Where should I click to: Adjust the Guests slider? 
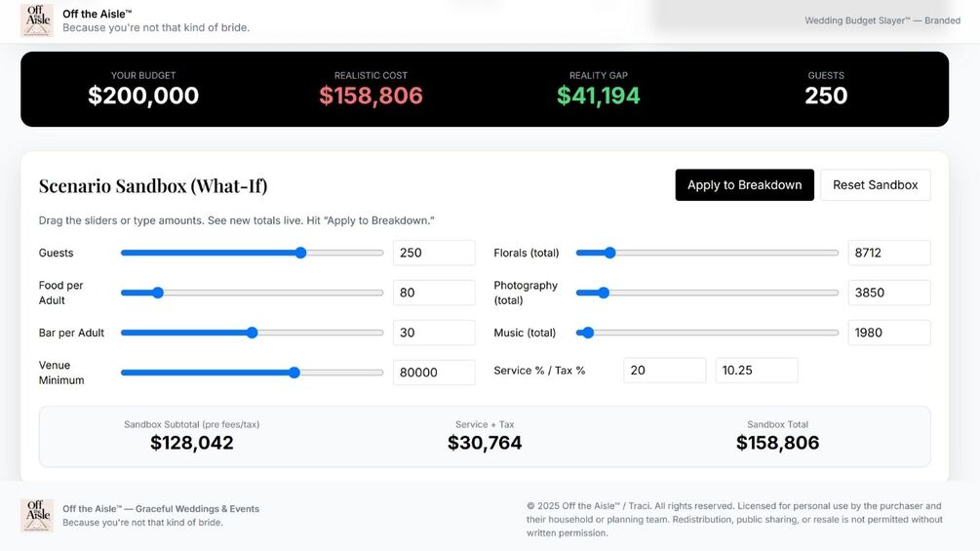coord(300,253)
